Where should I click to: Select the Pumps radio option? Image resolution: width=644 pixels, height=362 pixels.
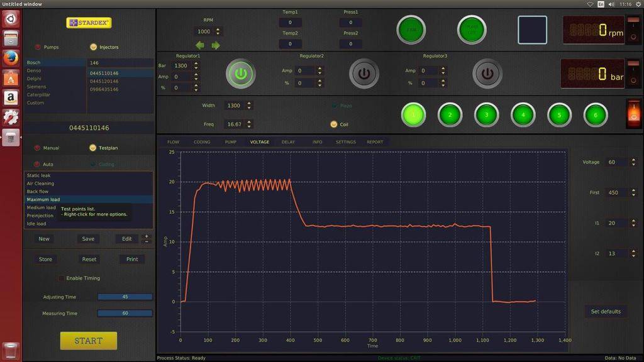[38, 47]
